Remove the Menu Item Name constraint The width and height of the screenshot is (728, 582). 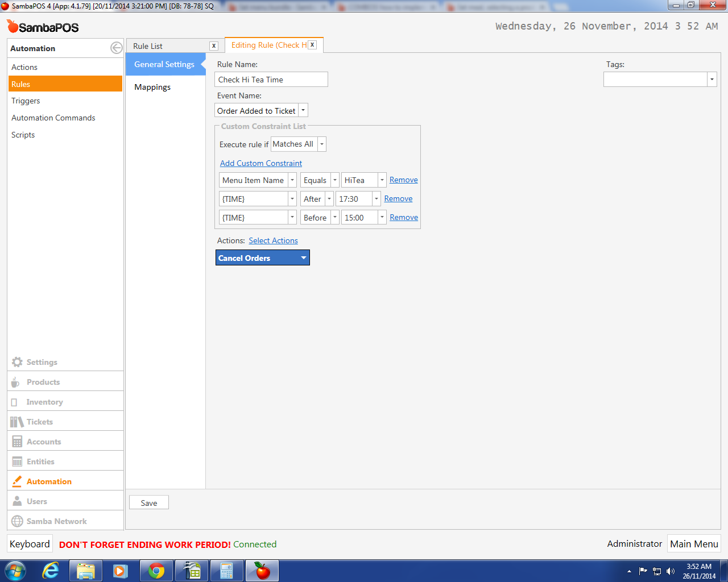pos(404,180)
